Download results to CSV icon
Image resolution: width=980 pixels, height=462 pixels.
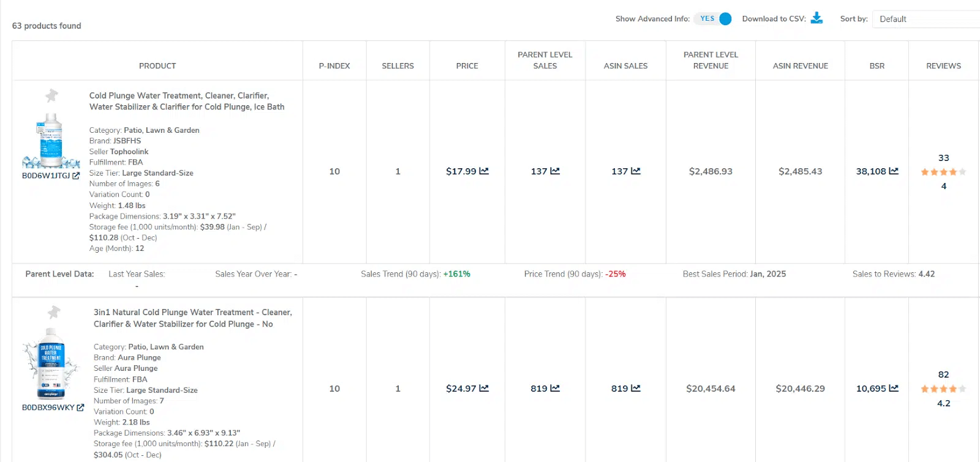point(816,18)
